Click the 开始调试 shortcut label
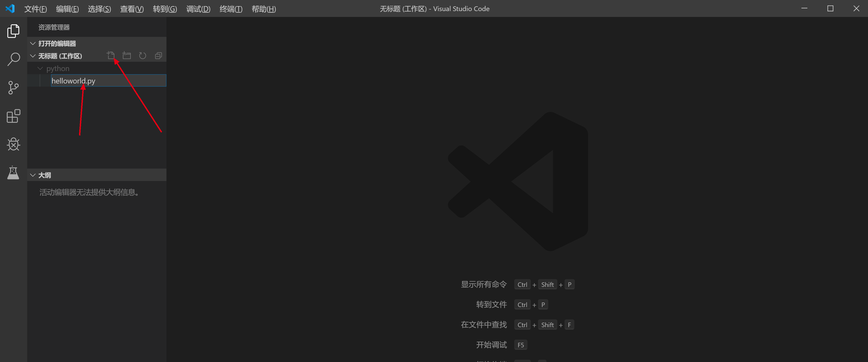Image resolution: width=868 pixels, height=362 pixels. click(491, 345)
